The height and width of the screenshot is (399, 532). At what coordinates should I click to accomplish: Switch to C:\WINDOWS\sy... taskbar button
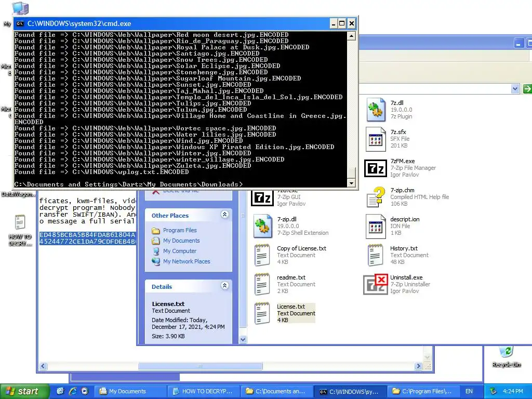(x=351, y=392)
